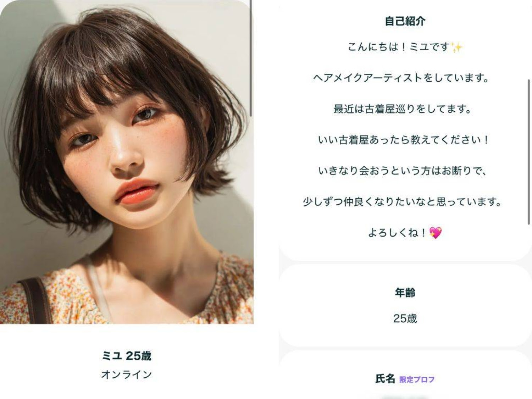Tap the sparkling heart emoji after よろしくね
The width and height of the screenshot is (532, 399).
pyautogui.click(x=436, y=233)
